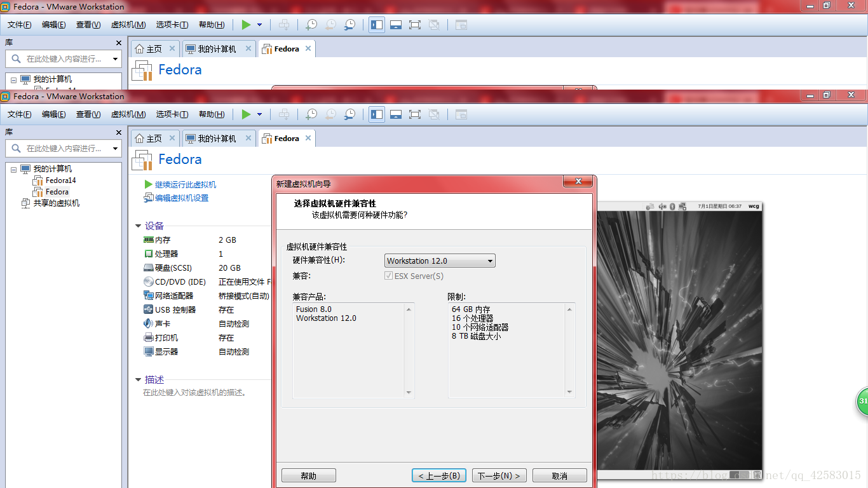Click the Unity mode icon in front window toolbar
Image resolution: width=868 pixels, height=488 pixels.
point(434,114)
